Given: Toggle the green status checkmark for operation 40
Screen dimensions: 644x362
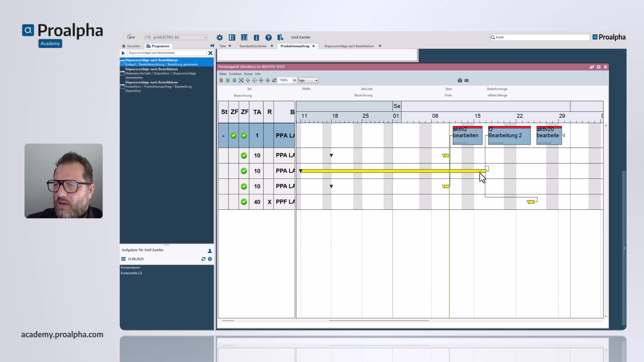Looking at the screenshot, I should pyautogui.click(x=244, y=202).
